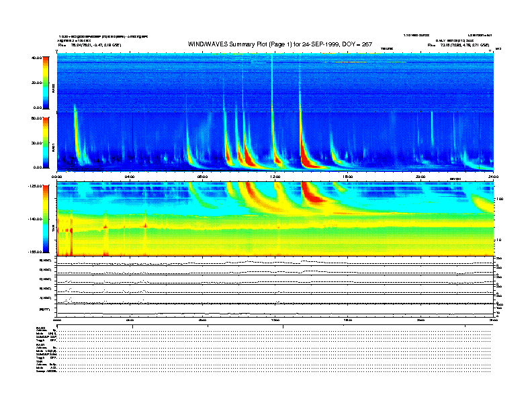
Task: Click the rotated RAD2 axis label
Action: click(53, 88)
